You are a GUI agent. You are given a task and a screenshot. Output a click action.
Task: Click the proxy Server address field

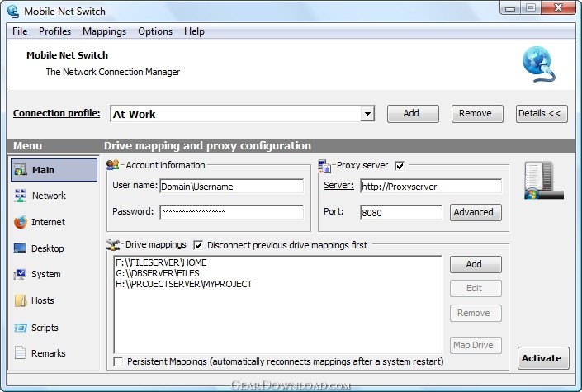pyautogui.click(x=431, y=187)
